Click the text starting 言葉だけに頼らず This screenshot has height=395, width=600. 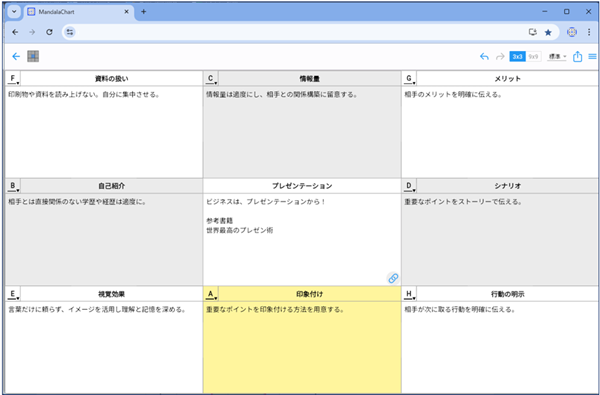[97, 310]
